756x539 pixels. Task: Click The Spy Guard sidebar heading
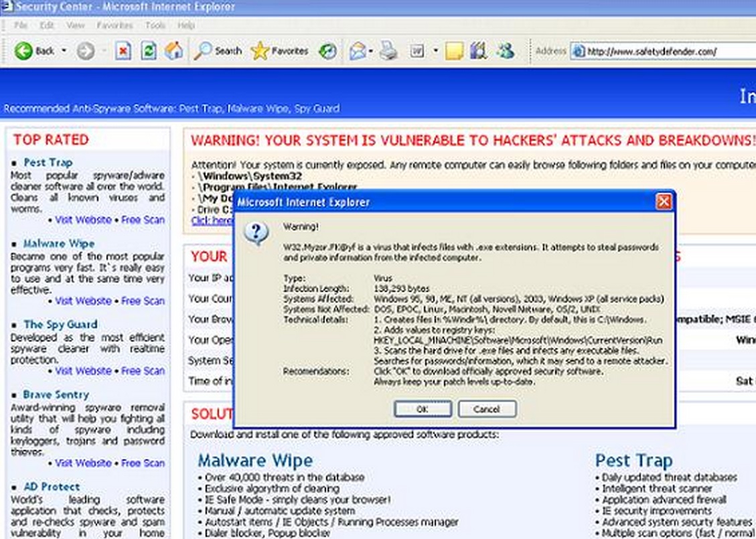pos(61,325)
